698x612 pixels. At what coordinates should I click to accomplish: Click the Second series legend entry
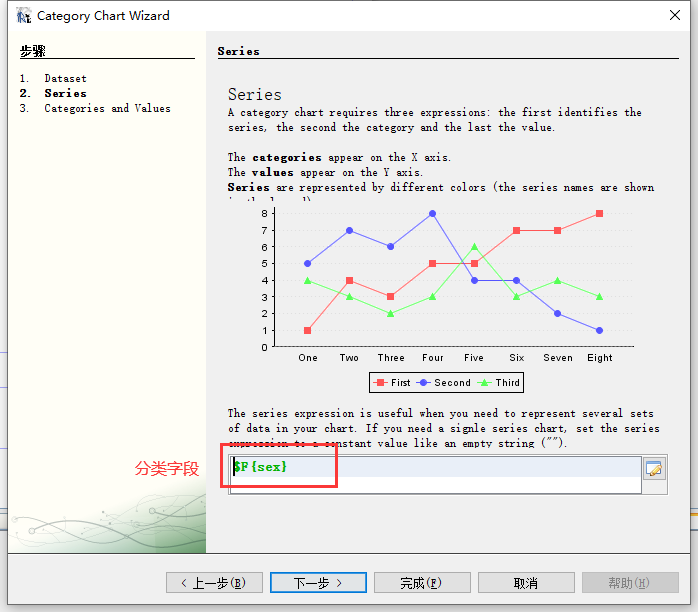click(x=443, y=383)
